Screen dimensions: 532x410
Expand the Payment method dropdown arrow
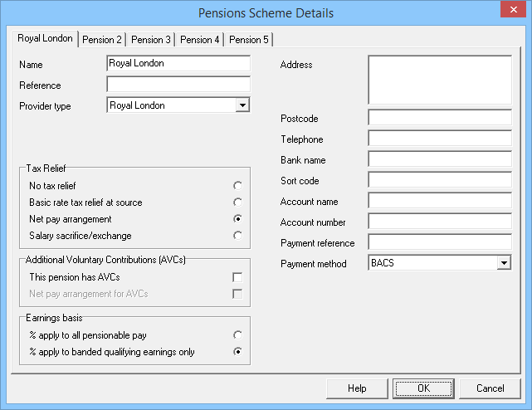[504, 263]
